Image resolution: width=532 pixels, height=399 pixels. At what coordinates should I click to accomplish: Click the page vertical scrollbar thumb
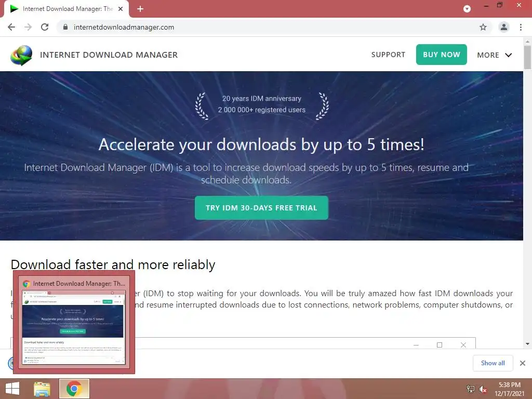click(527, 57)
